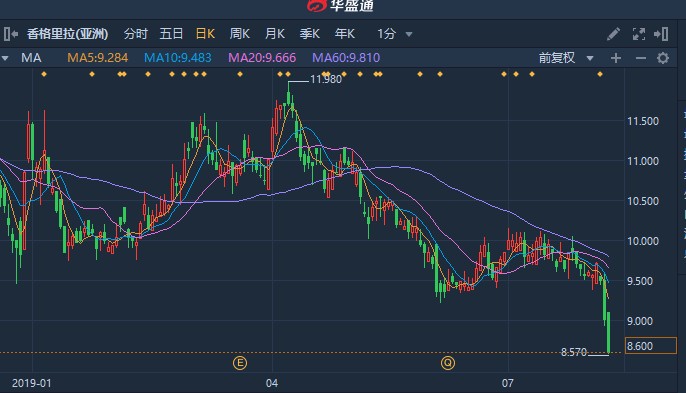The width and height of the screenshot is (686, 393).
Task: Click the stock name 香格里拉(亚洲)
Action: pyautogui.click(x=67, y=34)
